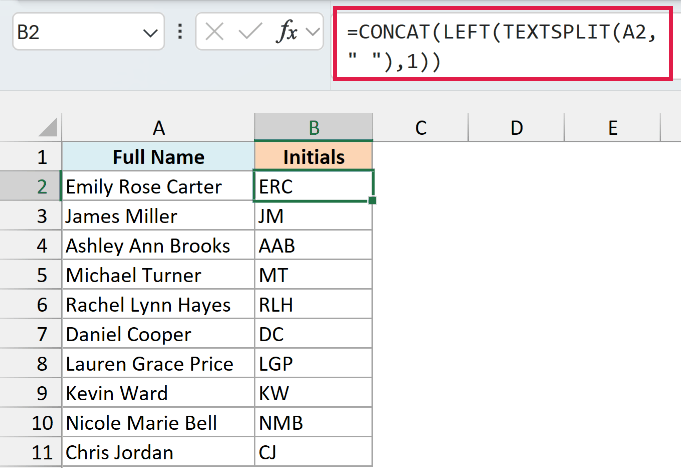Click the MT initials cell
This screenshot has height=468, width=681.
coord(314,275)
